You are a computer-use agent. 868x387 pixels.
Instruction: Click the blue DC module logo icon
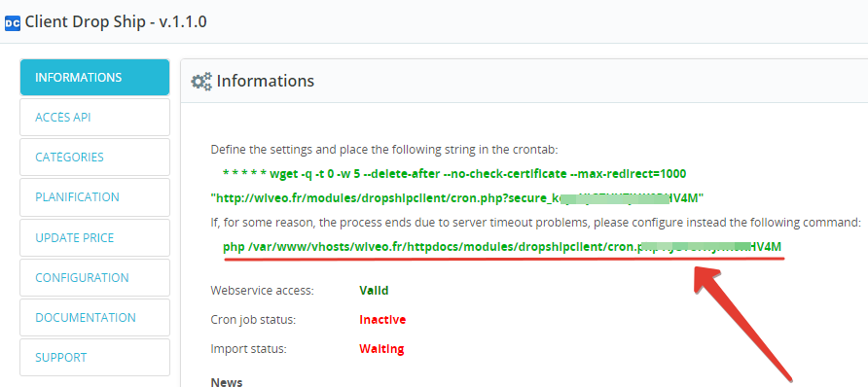13,23
